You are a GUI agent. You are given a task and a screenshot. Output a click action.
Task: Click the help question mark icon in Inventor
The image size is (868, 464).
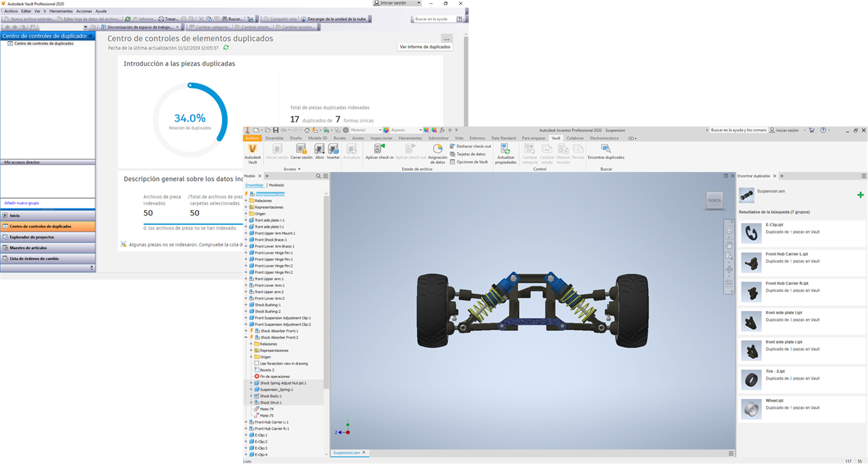click(823, 130)
